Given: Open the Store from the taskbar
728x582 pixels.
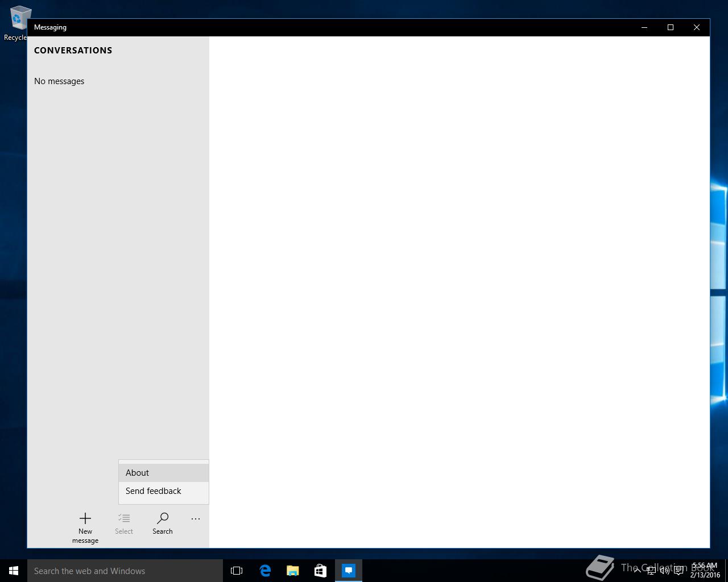Looking at the screenshot, I should tap(321, 571).
